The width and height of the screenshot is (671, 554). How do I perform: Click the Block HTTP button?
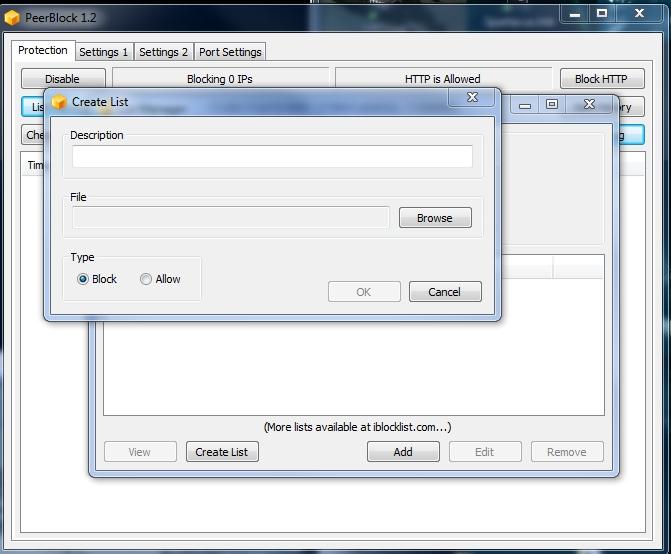pyautogui.click(x=602, y=79)
